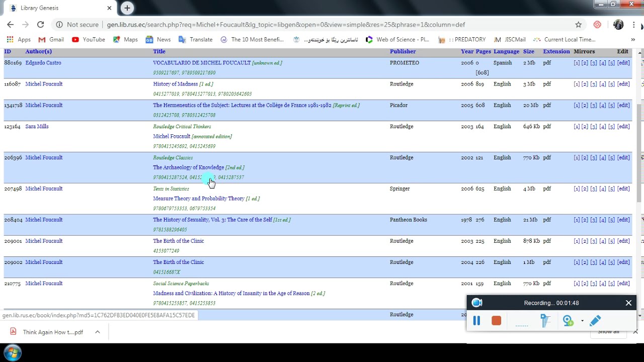Viewport: 644px width, 362px height.
Task: Open The Hermeneutics of the Subject title
Action: click(x=242, y=105)
